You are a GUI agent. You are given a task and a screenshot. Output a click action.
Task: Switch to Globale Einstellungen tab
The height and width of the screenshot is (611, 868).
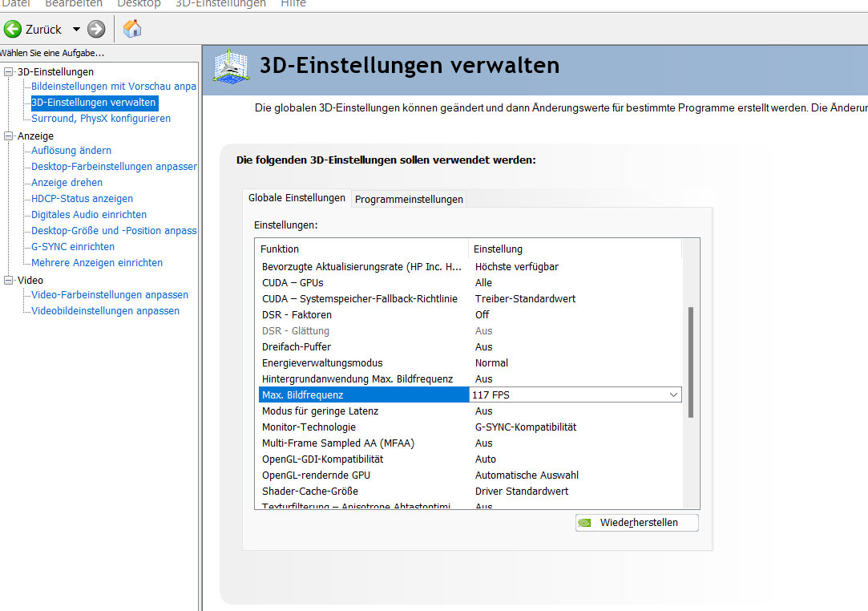[x=297, y=198]
